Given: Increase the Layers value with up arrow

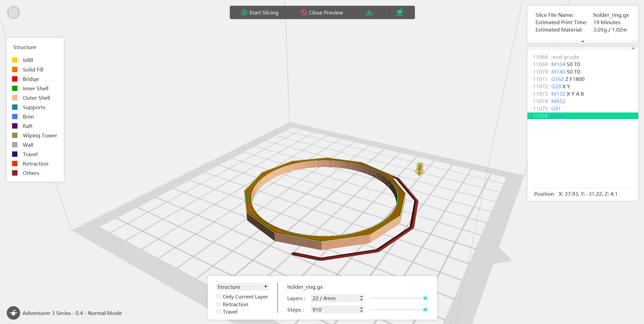Looking at the screenshot, I should coord(361,296).
